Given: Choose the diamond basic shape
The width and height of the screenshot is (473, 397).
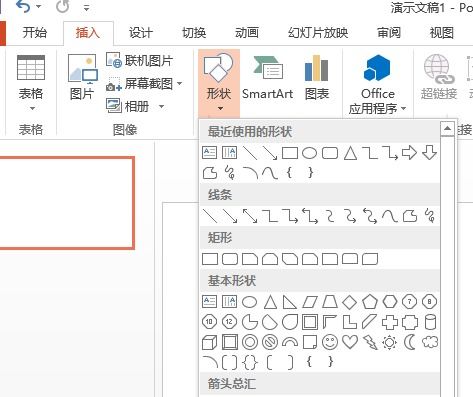Looking at the screenshot, I should point(350,302).
